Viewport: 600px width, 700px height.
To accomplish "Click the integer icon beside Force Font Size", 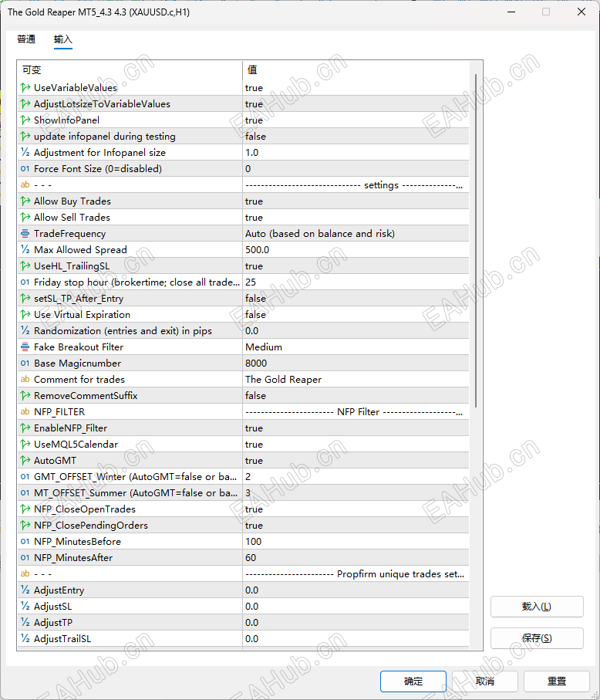I will pyautogui.click(x=25, y=169).
